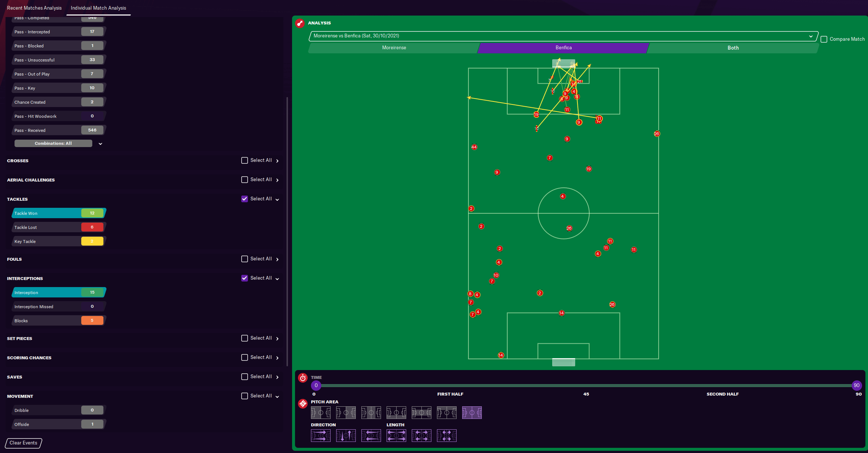Select whole pitch area filter
This screenshot has height=453, width=868.
coord(472,412)
